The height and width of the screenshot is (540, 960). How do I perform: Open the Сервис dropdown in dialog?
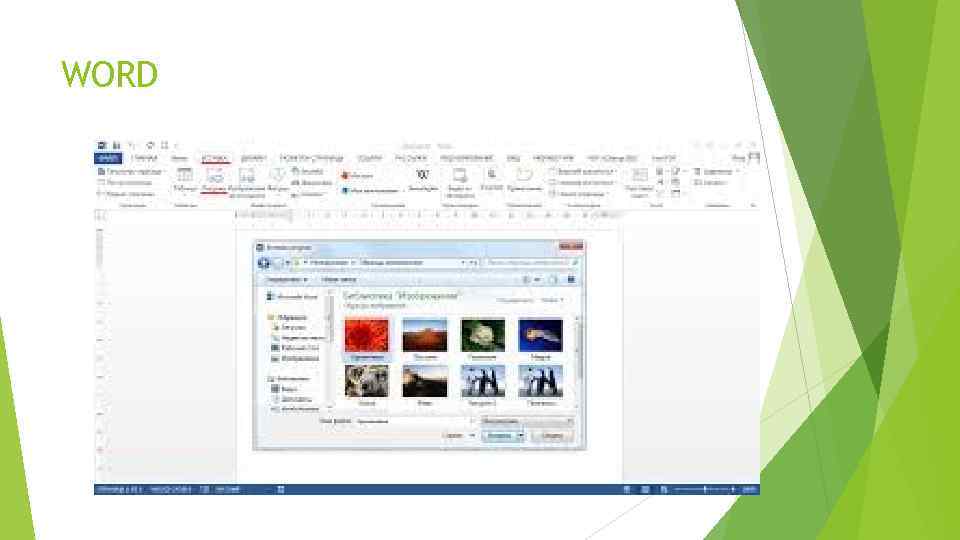pyautogui.click(x=459, y=436)
